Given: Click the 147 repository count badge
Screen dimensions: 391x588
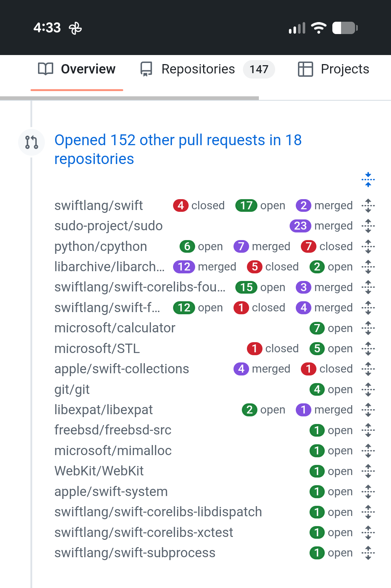Looking at the screenshot, I should (259, 69).
